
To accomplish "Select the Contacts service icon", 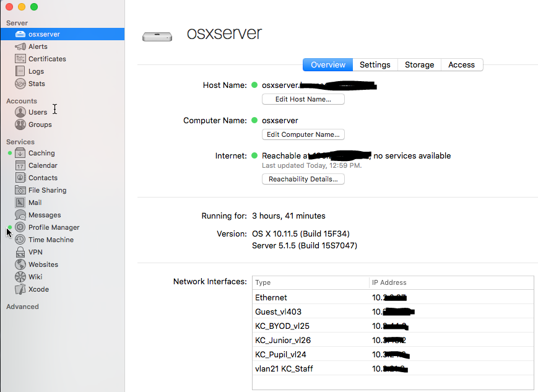I will click(20, 178).
